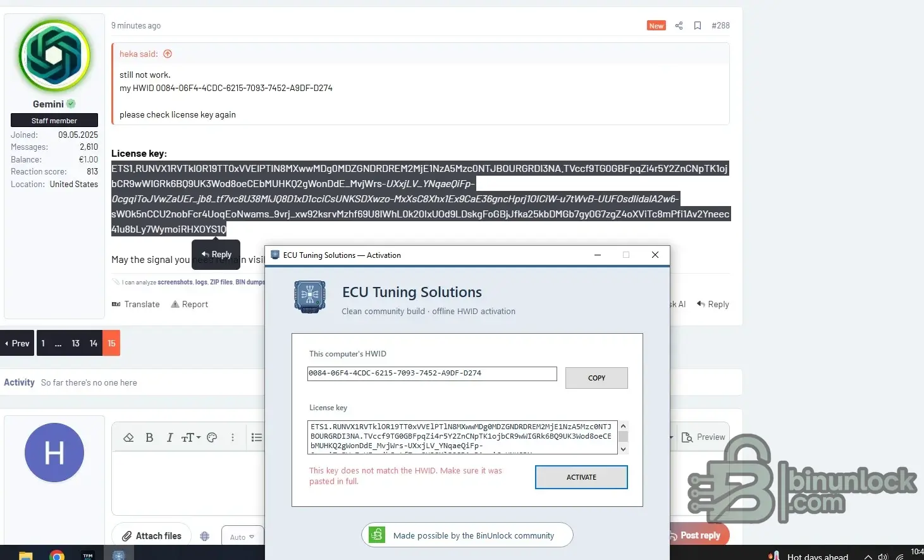Viewport: 924px width, 560px height.
Task: Open the TFM app from the taskbar
Action: 88,556
